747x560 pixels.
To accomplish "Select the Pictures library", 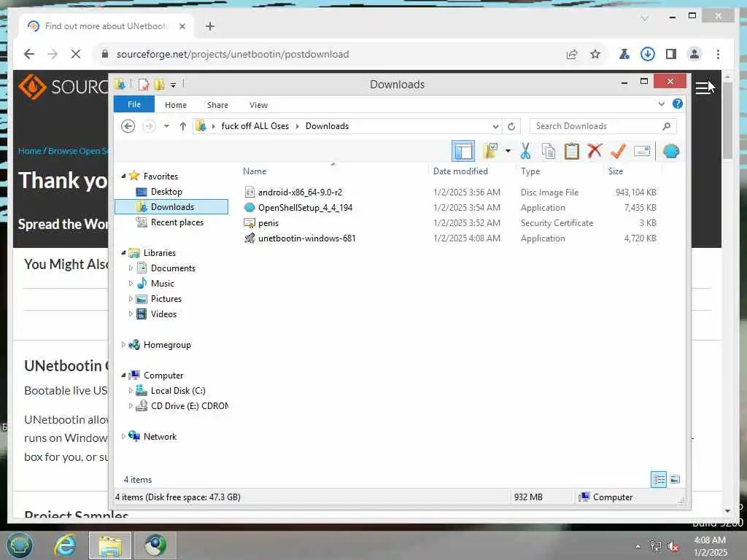I will pyautogui.click(x=166, y=298).
